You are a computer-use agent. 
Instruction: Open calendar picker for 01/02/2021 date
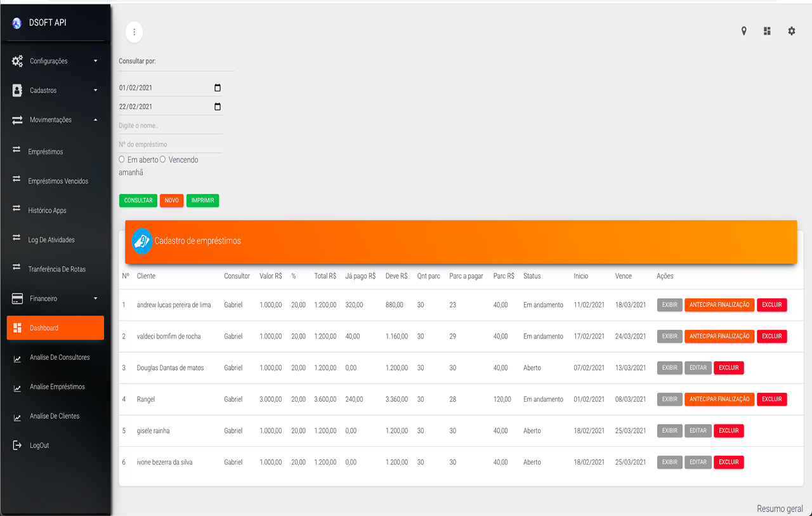pos(218,88)
